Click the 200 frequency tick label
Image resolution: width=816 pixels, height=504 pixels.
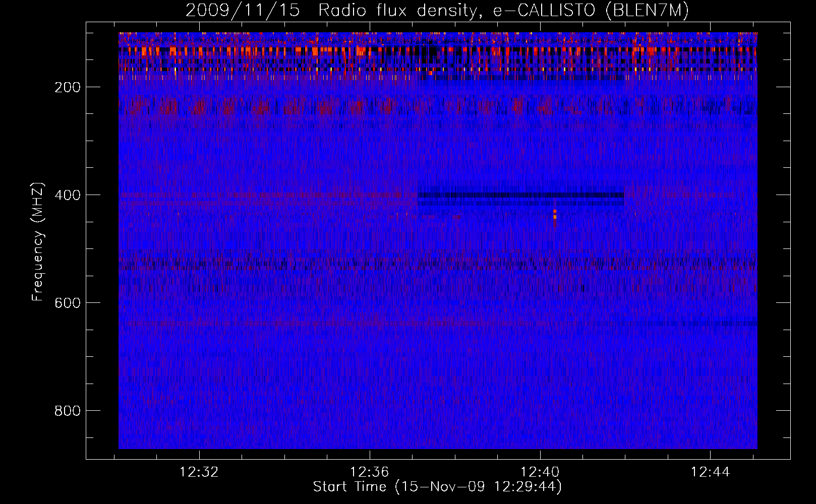68,87
